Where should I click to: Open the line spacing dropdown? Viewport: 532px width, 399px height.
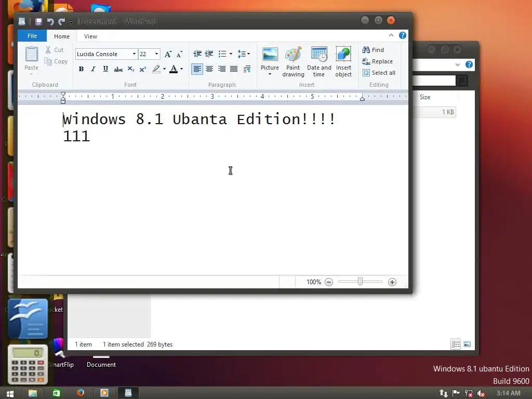244,54
